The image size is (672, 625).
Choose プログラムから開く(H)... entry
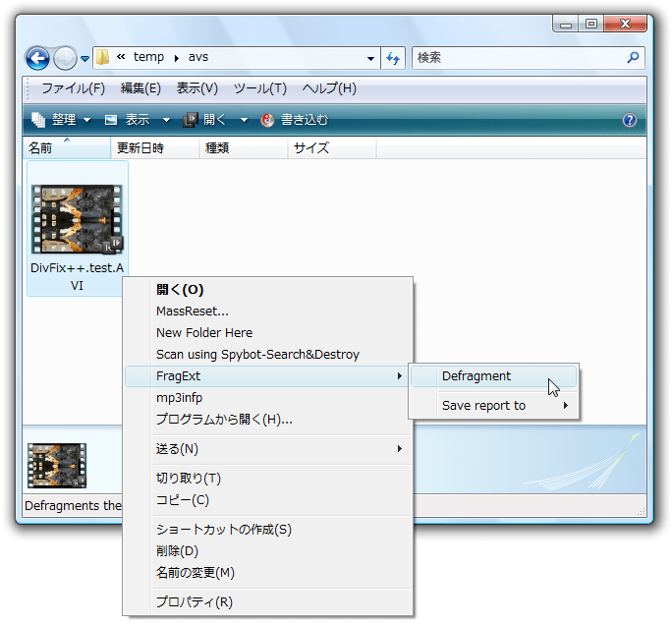pos(268,420)
